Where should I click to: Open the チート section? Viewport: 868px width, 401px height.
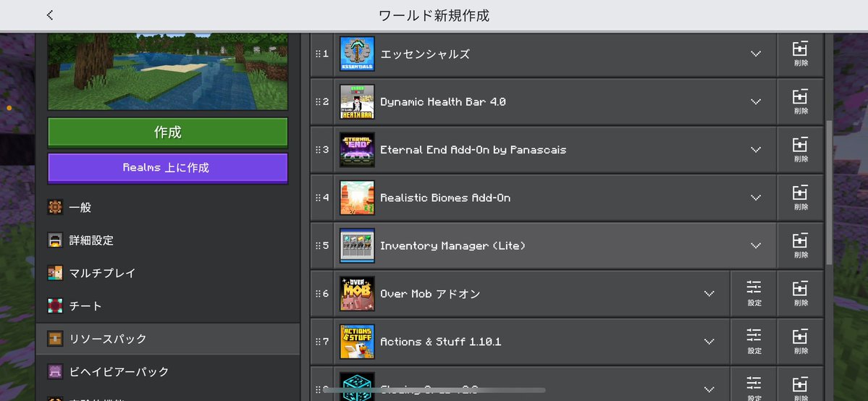[168, 305]
